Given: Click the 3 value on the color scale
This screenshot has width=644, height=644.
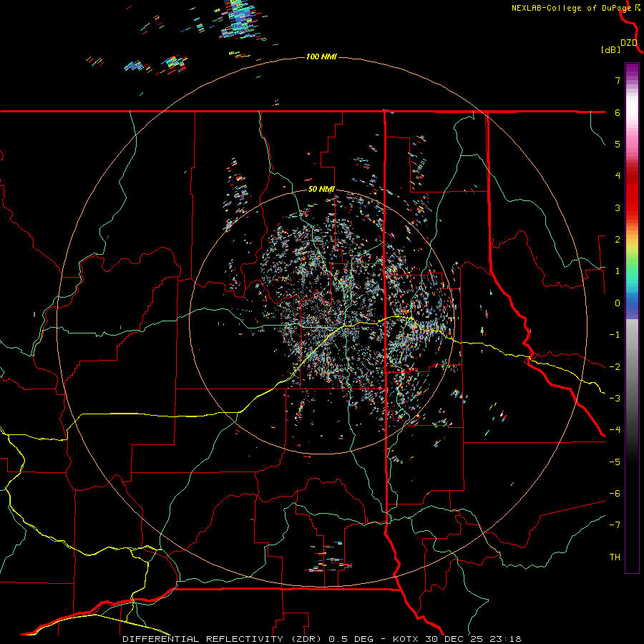Looking at the screenshot, I should (x=618, y=208).
